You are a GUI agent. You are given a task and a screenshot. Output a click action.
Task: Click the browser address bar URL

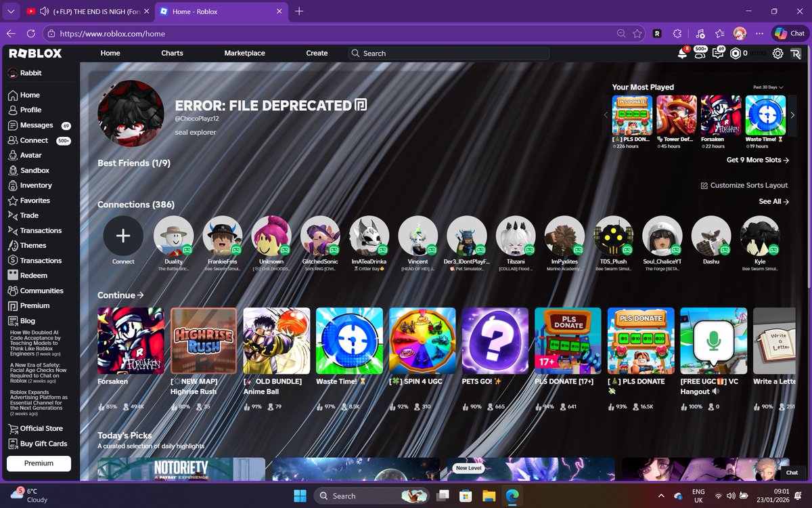coord(112,33)
